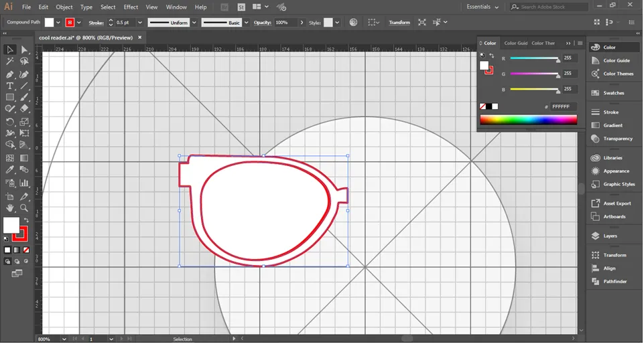Viewport: 644px width, 344px height.
Task: Select the Shaper tool
Action: point(10,108)
